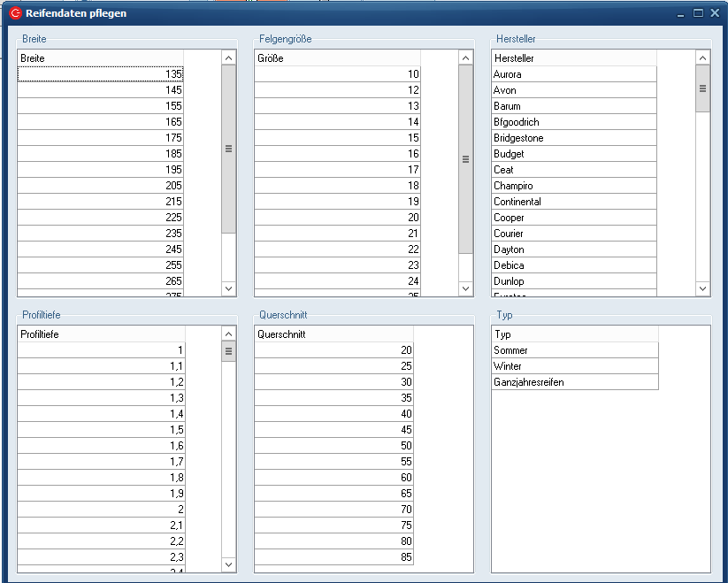Maximize the Reifendaten pflegen window
The width and height of the screenshot is (728, 583).
click(x=698, y=13)
